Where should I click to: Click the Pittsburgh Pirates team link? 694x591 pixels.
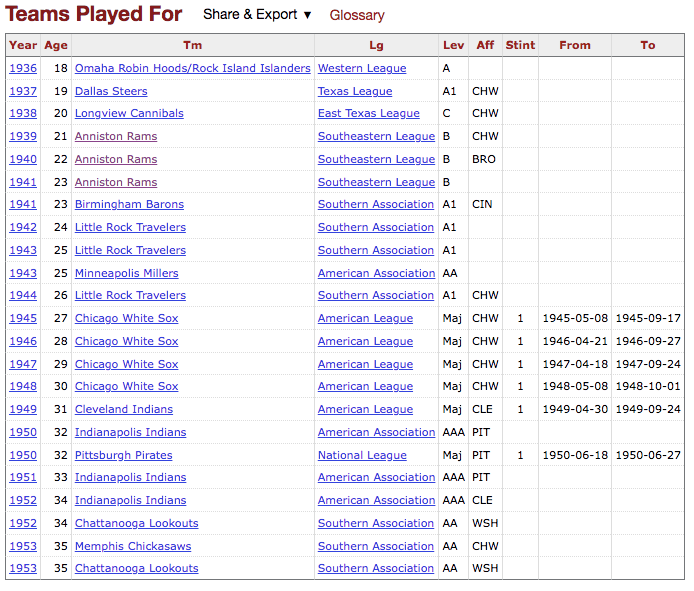[123, 455]
